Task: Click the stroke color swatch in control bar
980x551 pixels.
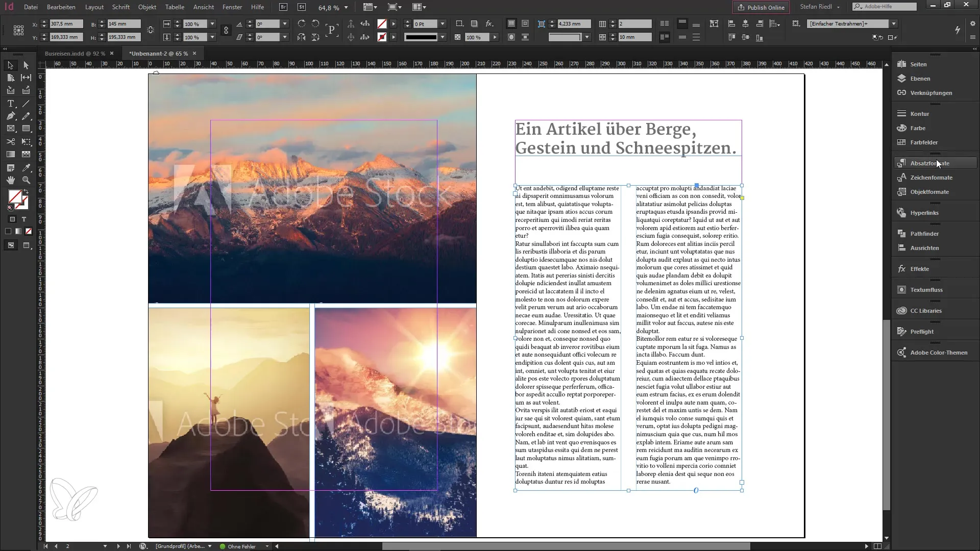Action: pyautogui.click(x=382, y=37)
